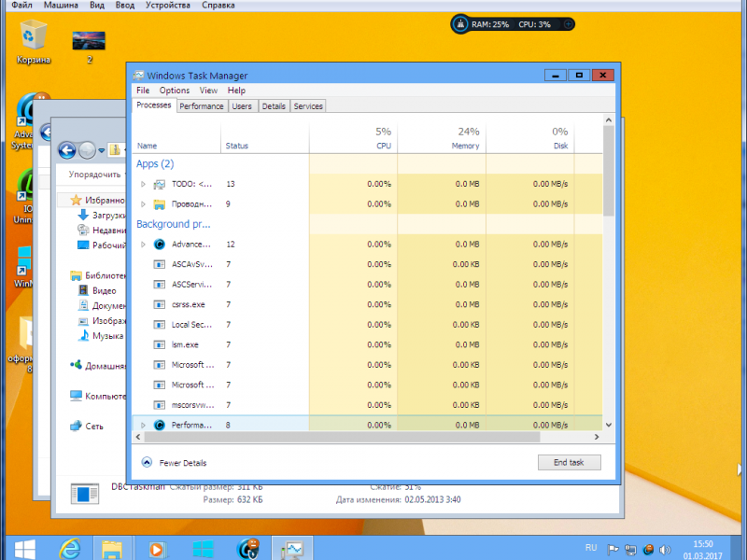The width and height of the screenshot is (747, 560).
Task: Click the horizontal scroll right arrow
Action: (597, 437)
